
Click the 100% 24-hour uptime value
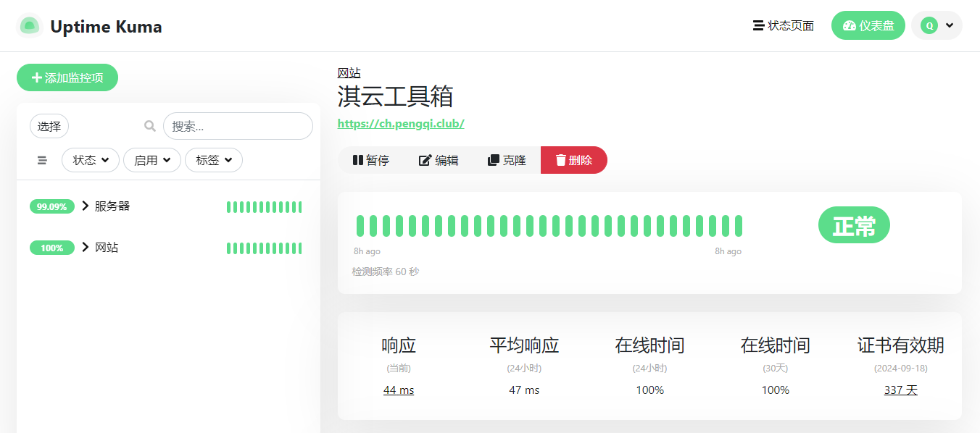[649, 390]
